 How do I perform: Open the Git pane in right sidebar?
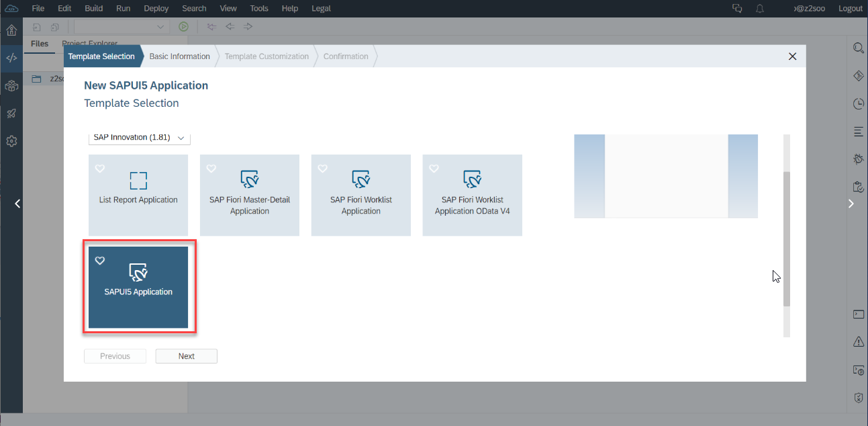tap(858, 75)
